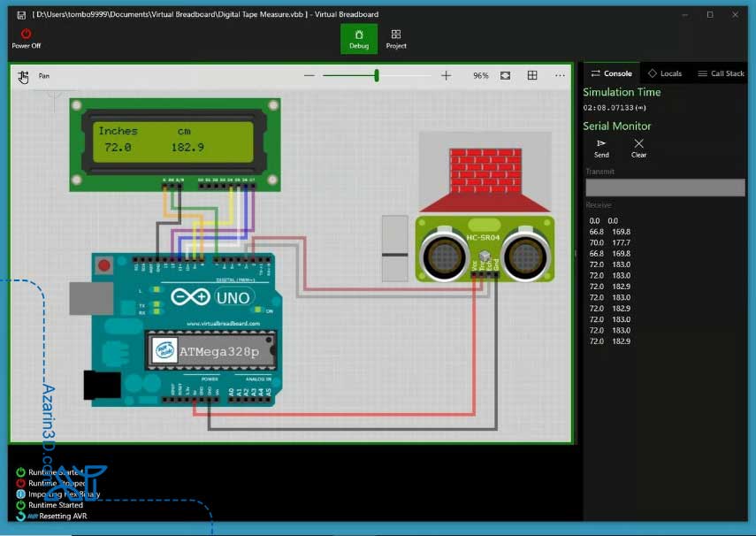This screenshot has width=756, height=536.
Task: Switch to the Project view
Action: coord(396,38)
